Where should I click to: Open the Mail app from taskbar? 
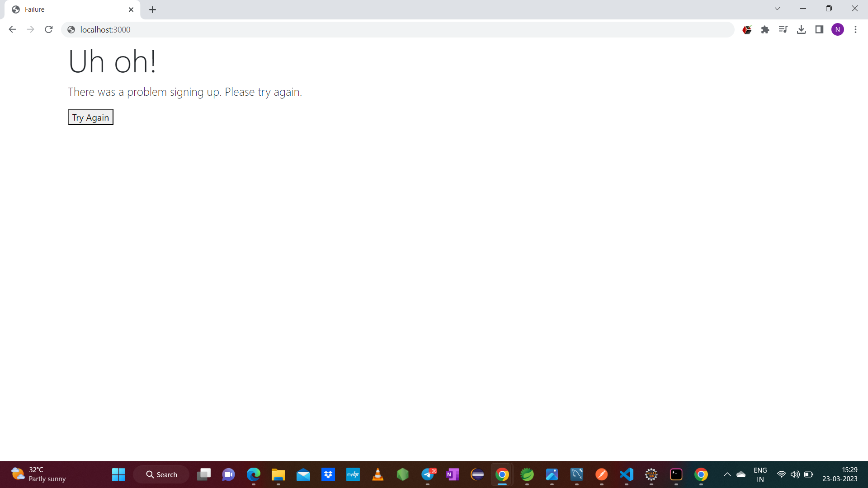click(x=303, y=474)
